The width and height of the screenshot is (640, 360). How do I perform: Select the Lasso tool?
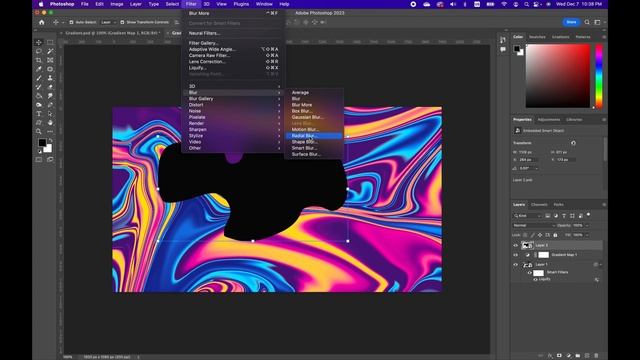[39, 51]
